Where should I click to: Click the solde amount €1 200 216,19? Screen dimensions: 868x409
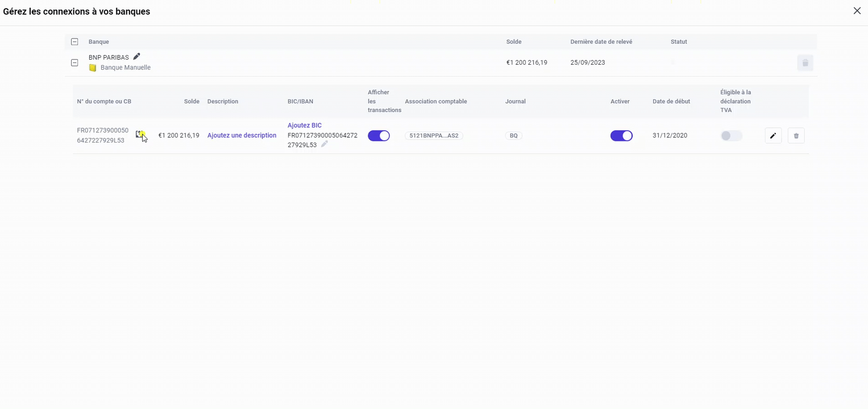point(178,135)
